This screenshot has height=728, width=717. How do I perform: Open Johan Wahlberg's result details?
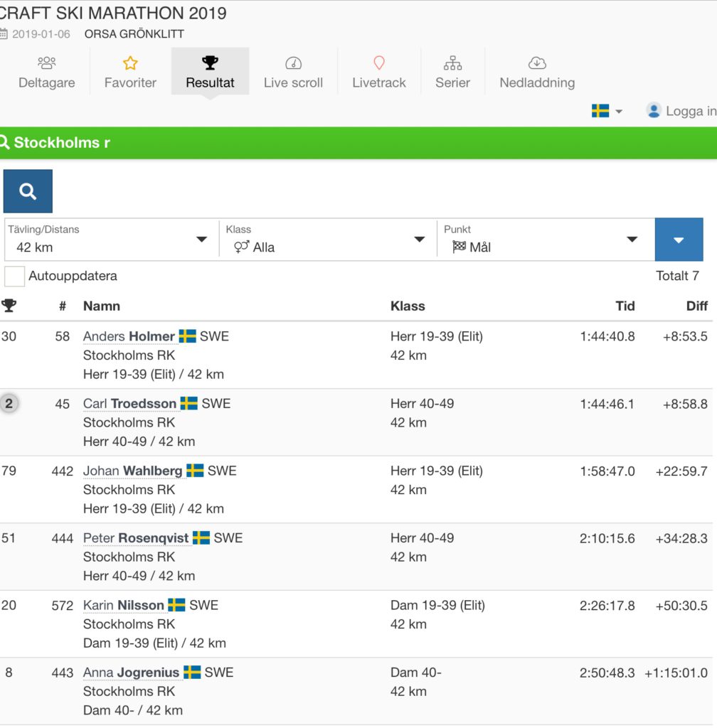tap(133, 471)
